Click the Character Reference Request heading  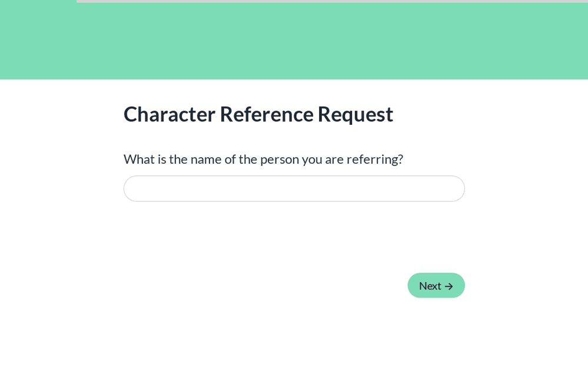coord(258,114)
